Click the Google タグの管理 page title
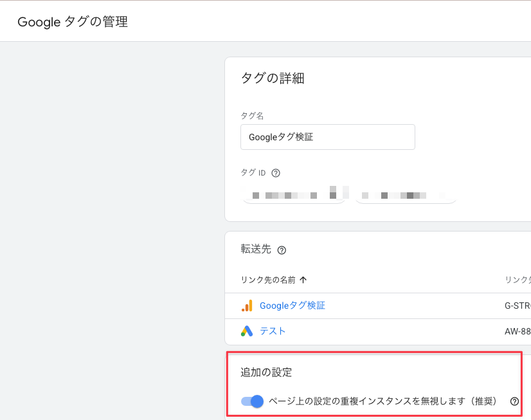531x420 pixels. [73, 22]
